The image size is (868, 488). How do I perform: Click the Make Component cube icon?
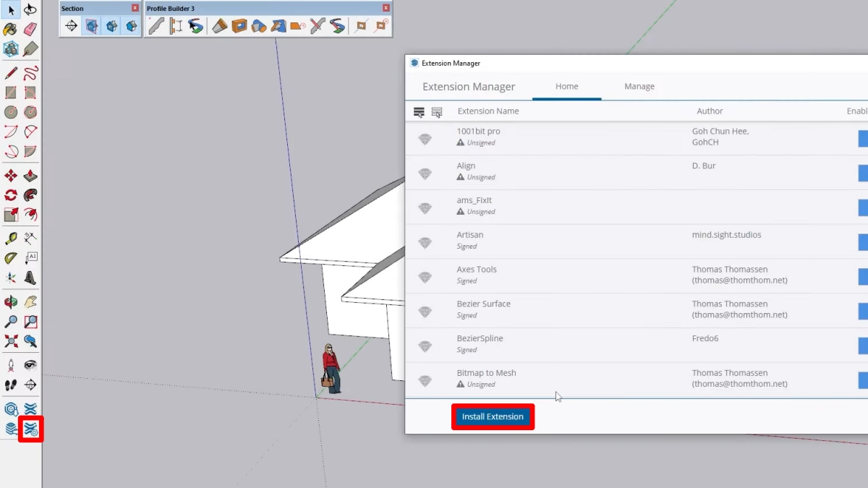tap(11, 49)
